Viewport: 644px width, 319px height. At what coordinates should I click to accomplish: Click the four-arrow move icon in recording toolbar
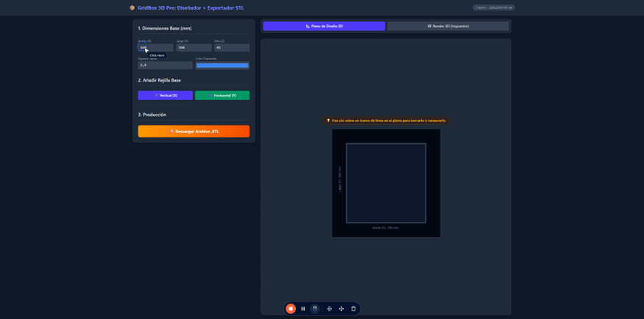click(x=342, y=309)
